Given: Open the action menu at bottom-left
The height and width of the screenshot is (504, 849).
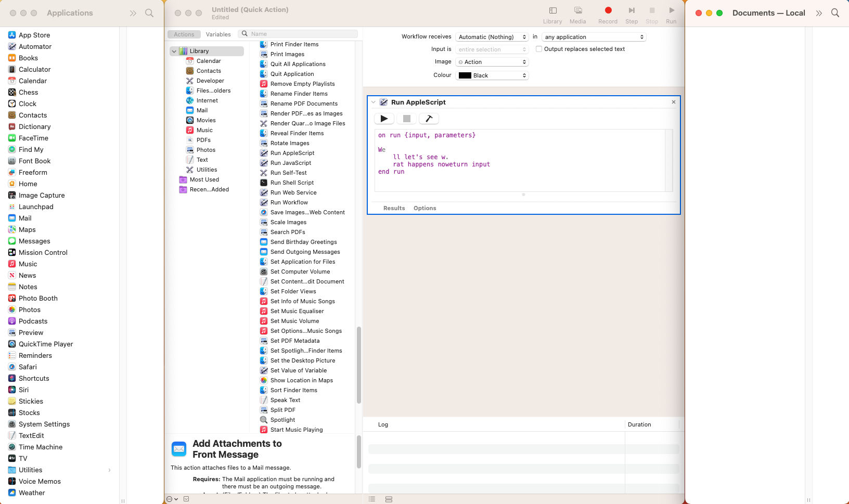Looking at the screenshot, I should tap(172, 499).
